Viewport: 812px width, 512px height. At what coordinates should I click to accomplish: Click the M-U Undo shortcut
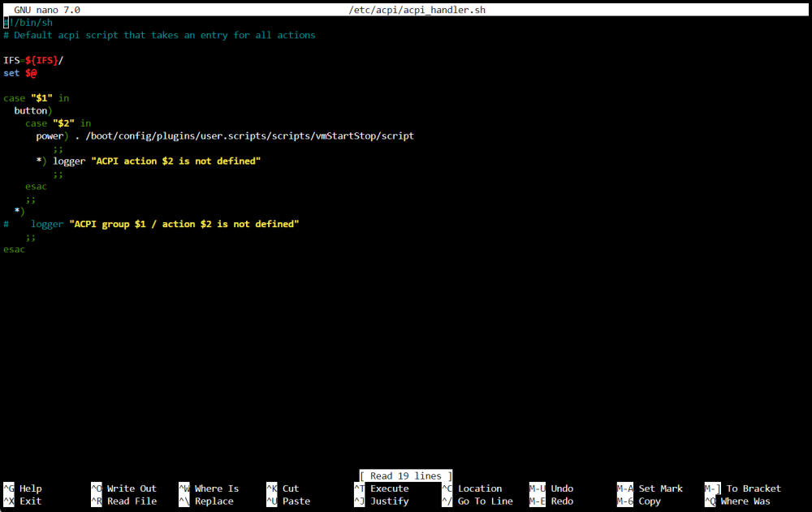[x=551, y=488]
